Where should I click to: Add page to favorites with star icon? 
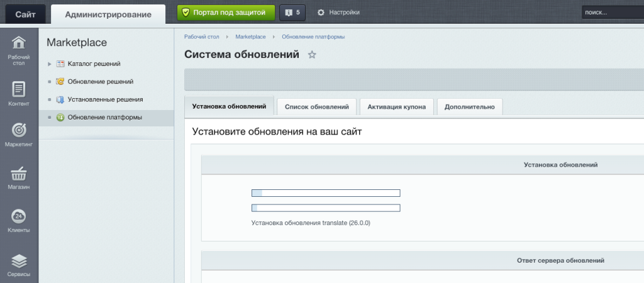pos(312,55)
